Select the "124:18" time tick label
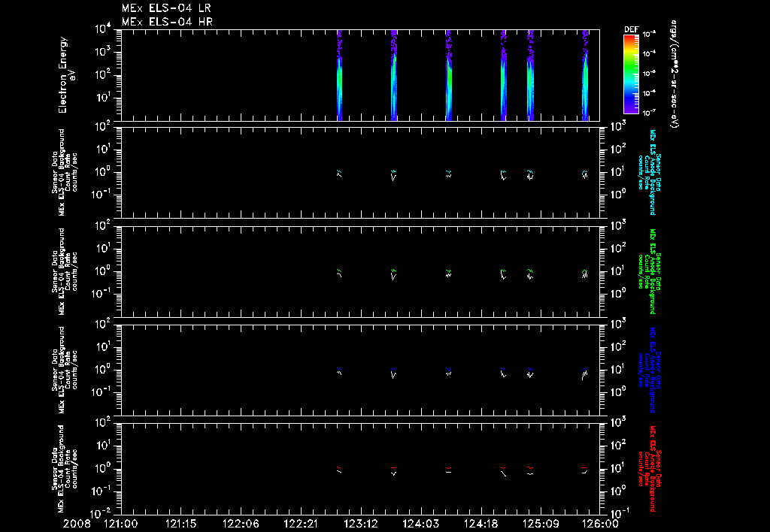The height and width of the screenshot is (532, 770). (x=480, y=524)
